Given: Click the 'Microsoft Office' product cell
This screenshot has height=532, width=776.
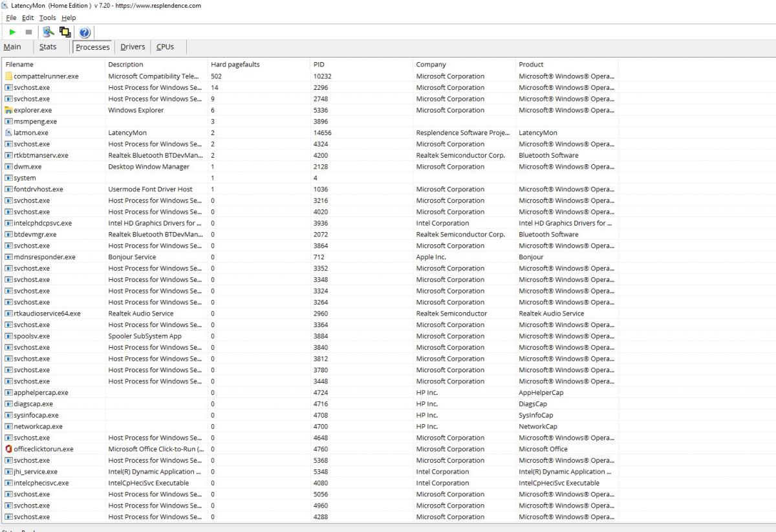Looking at the screenshot, I should [x=543, y=449].
